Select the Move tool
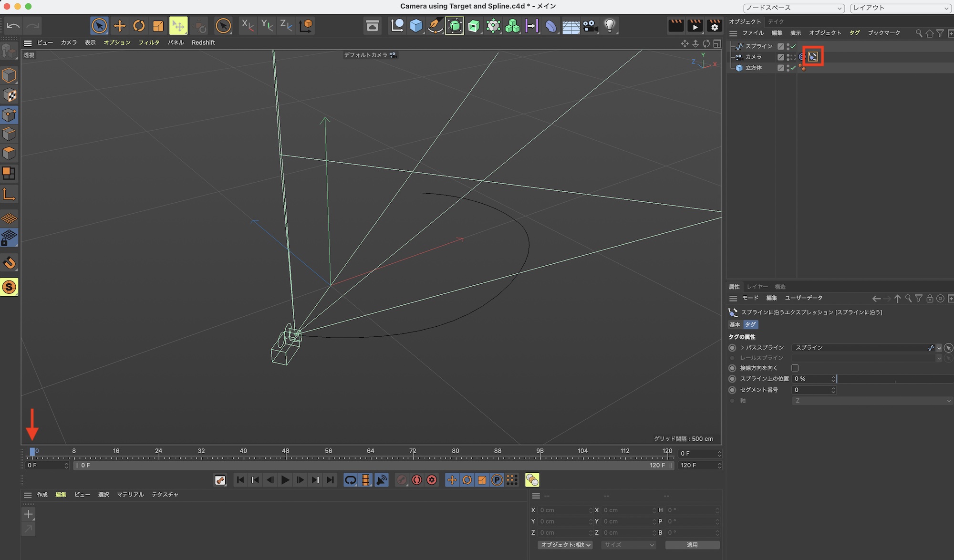 coord(119,26)
